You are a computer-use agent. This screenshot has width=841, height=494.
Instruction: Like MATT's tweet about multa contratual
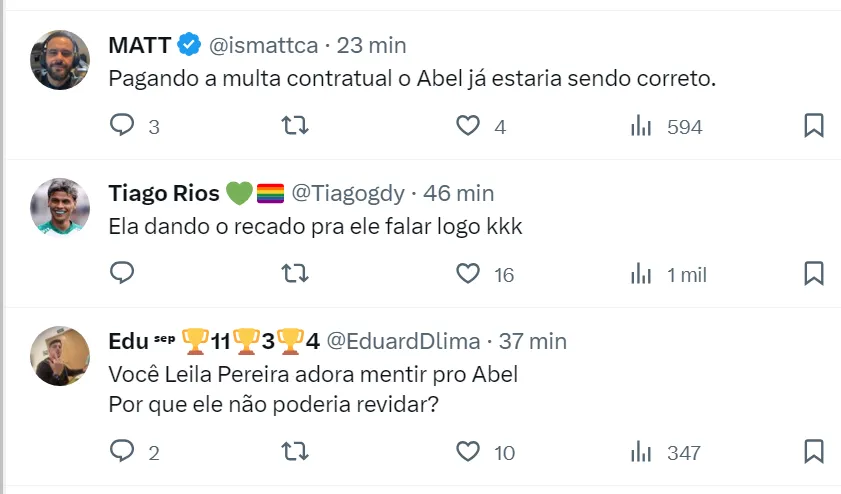[468, 126]
